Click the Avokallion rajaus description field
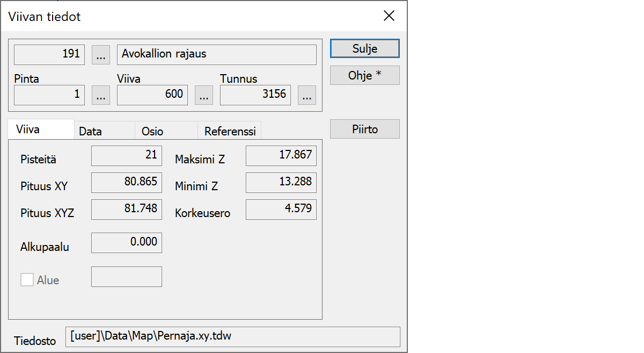 [216, 55]
